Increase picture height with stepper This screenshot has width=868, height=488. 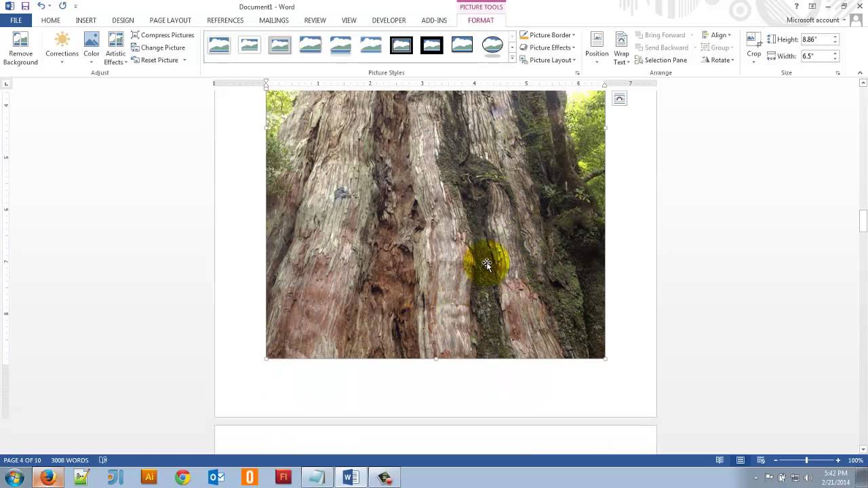tap(835, 37)
